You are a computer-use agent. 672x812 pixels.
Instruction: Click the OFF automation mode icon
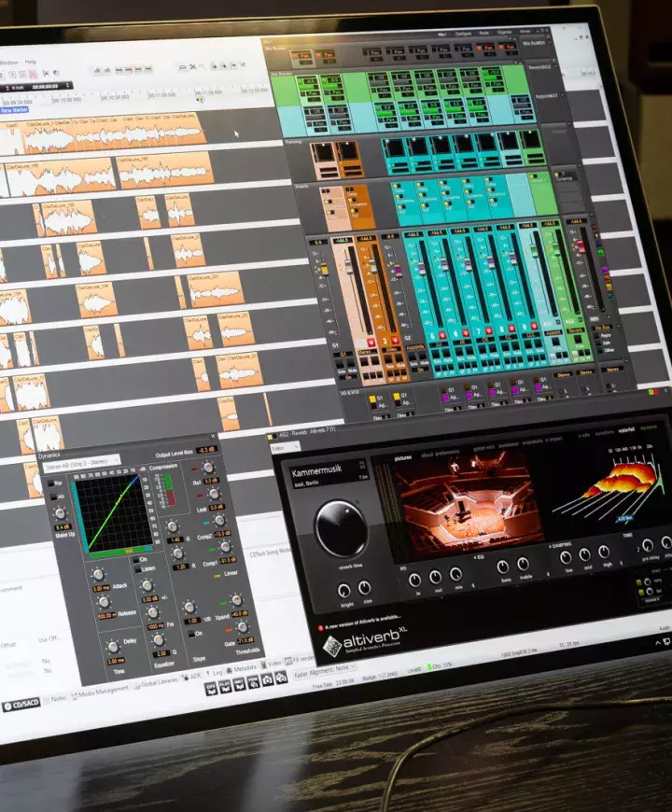[211, 690]
